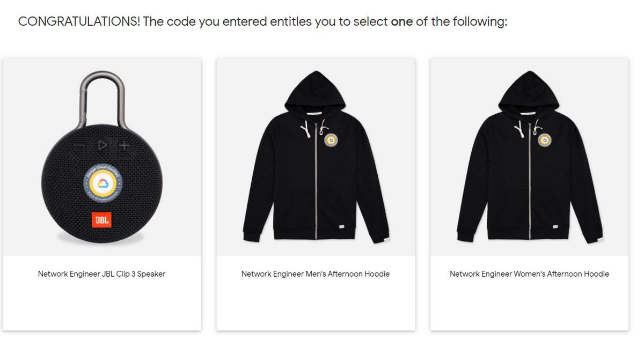Select the Network Engineer Women's Afternoon Hoodie title
Image resolution: width=644 pixels, height=340 pixels.
(x=529, y=274)
